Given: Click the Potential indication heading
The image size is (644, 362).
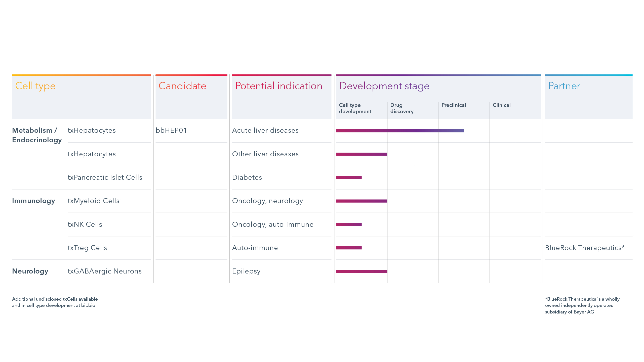Looking at the screenshot, I should 279,86.
